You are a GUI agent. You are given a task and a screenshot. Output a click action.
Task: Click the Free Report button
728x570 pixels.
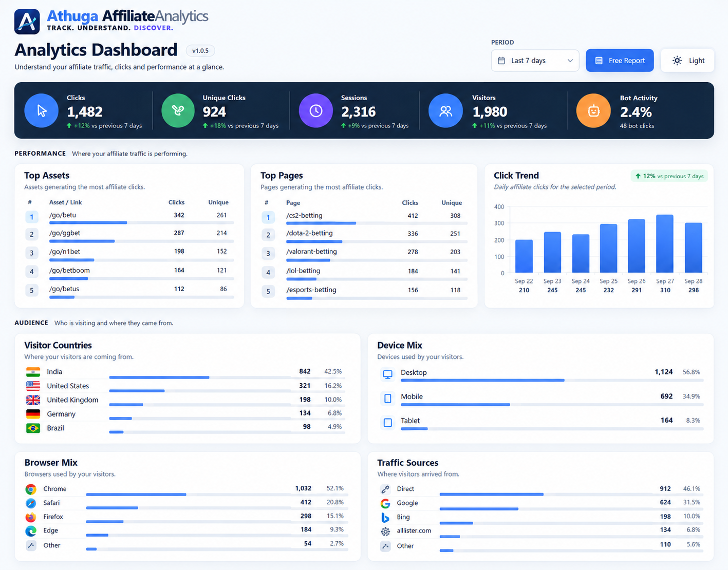coord(620,61)
